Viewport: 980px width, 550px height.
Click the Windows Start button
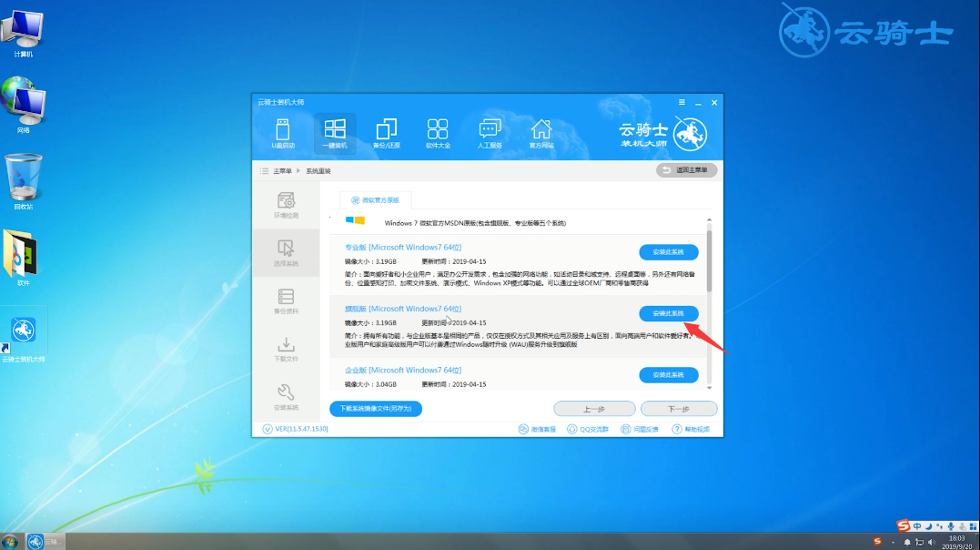pyautogui.click(x=9, y=541)
